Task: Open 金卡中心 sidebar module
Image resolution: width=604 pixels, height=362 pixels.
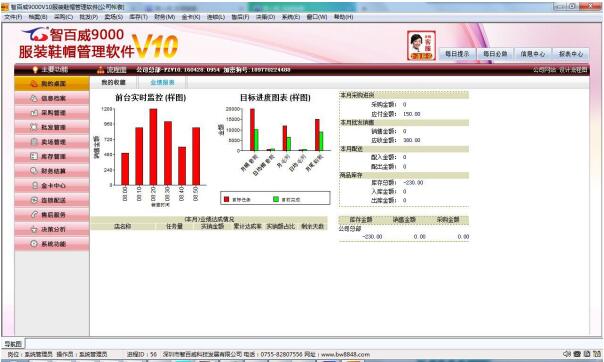Action: (52, 186)
